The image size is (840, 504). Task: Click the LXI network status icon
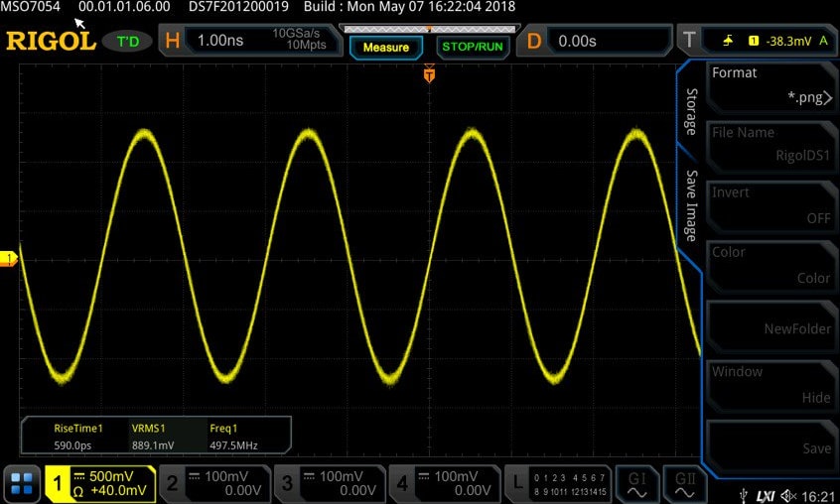(765, 496)
